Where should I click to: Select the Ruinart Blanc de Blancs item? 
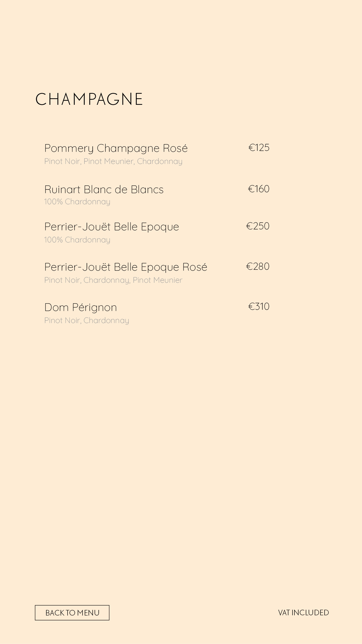(104, 189)
